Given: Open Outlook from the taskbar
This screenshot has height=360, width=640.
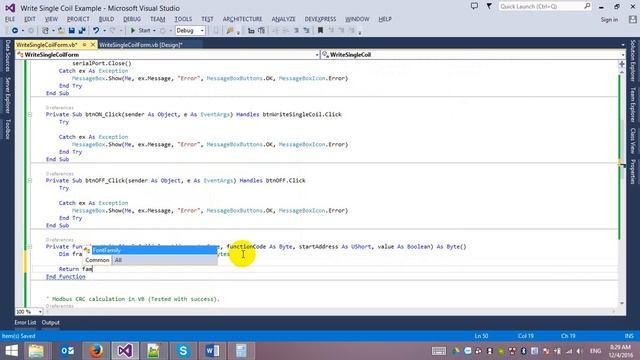Looking at the screenshot, I should pyautogui.click(x=67, y=351).
